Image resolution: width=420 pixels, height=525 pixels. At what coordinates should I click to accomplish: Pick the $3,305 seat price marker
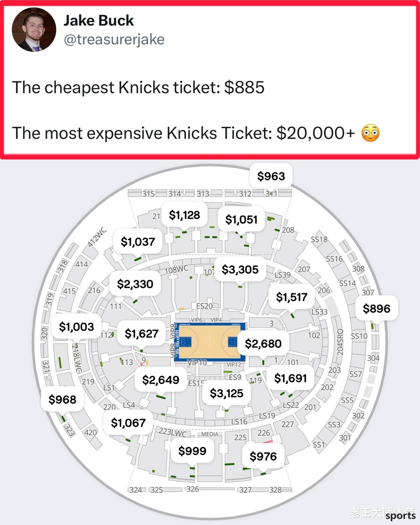pyautogui.click(x=240, y=270)
